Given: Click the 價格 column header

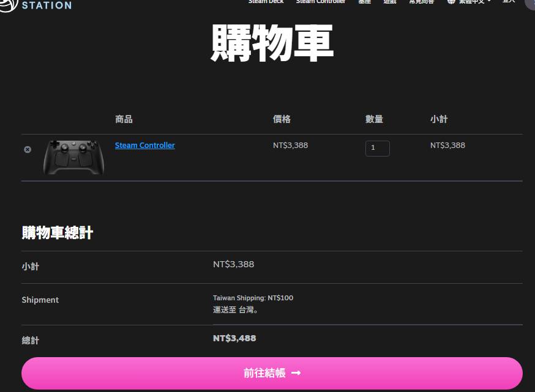Looking at the screenshot, I should [282, 119].
